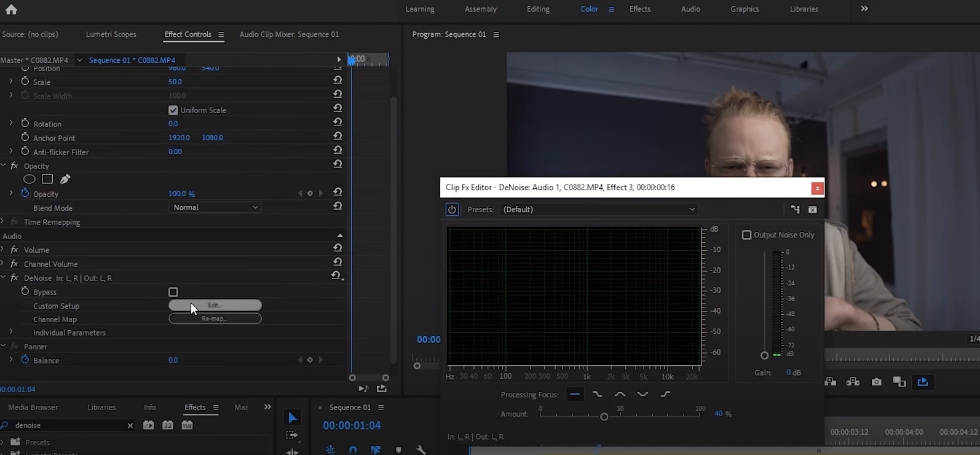The width and height of the screenshot is (980, 455).
Task: Choose the mid-frequency processing focus icon
Action: tap(620, 394)
